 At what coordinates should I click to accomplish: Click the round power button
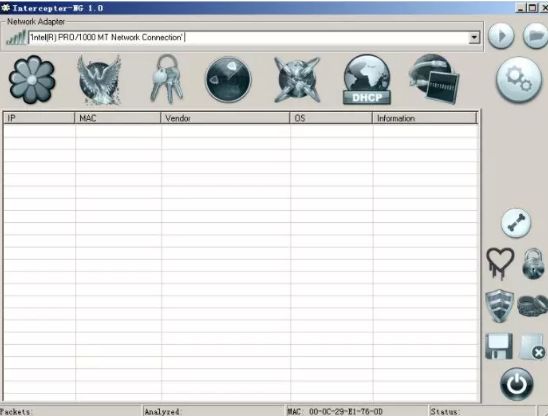517,384
